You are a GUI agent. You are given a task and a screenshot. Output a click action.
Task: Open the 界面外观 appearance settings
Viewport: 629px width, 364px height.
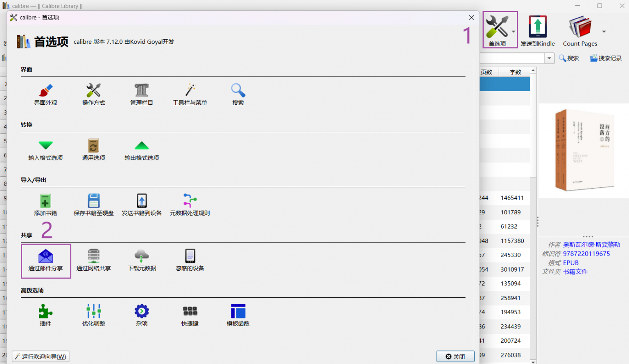(45, 94)
